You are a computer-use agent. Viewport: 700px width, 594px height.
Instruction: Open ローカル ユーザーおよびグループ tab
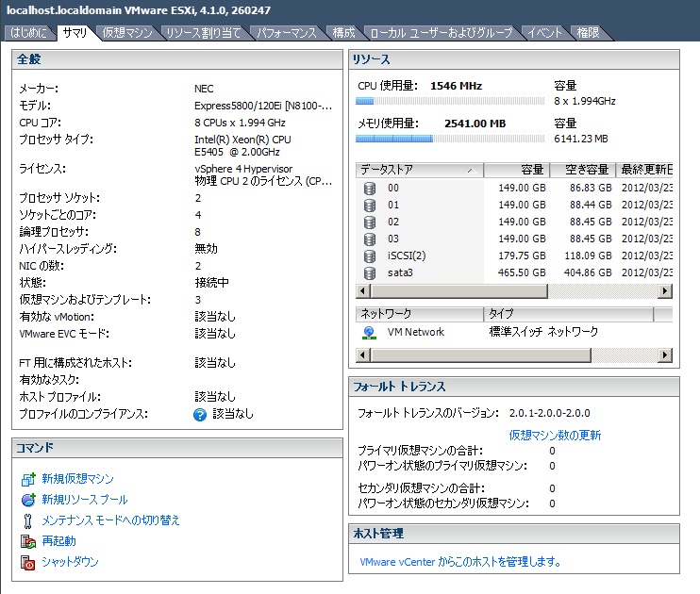[442, 33]
